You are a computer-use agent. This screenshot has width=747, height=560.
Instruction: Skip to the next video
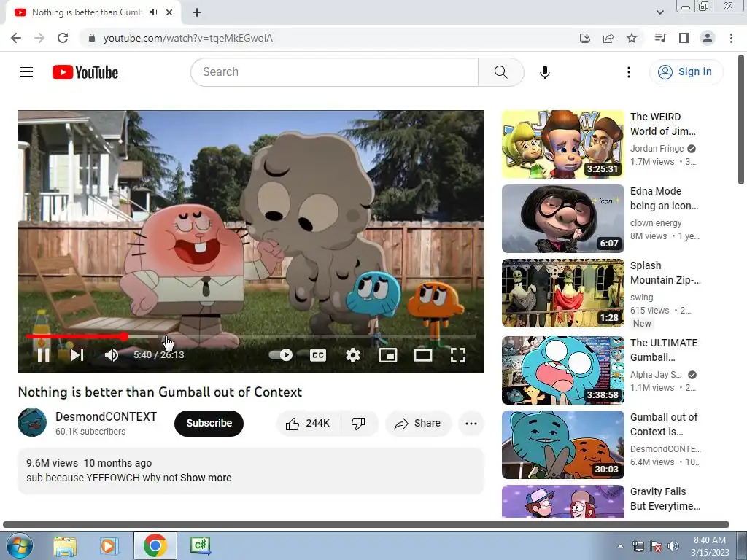(77, 355)
